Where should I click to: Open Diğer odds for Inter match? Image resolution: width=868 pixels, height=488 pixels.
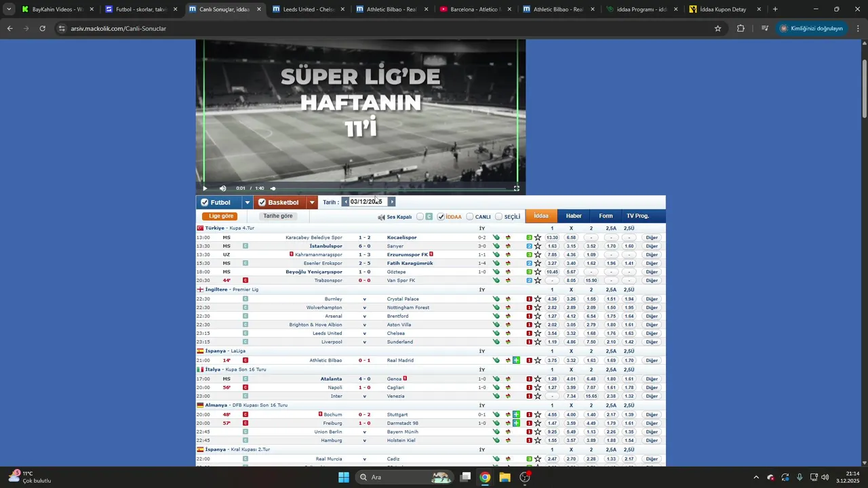tap(652, 396)
